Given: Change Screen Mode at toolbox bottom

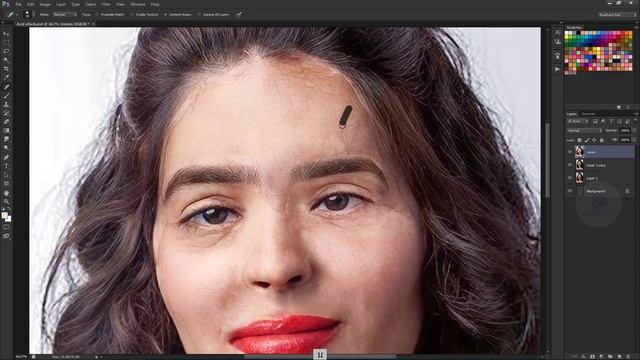Looking at the screenshot, I should tap(6, 236).
